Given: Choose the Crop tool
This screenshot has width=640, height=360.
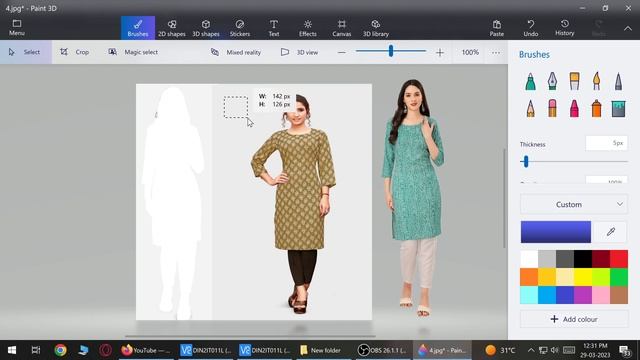Looking at the screenshot, I should point(75,52).
